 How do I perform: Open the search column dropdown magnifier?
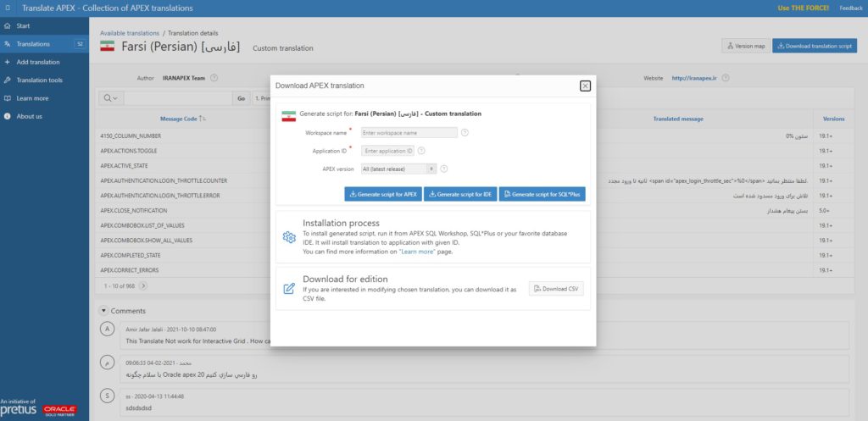coord(111,98)
